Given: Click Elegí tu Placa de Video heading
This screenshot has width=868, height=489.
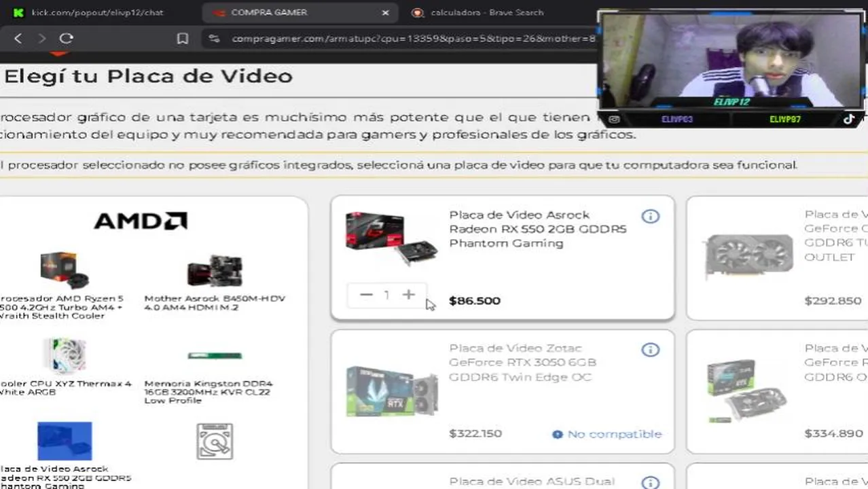Looking at the screenshot, I should click(x=147, y=75).
